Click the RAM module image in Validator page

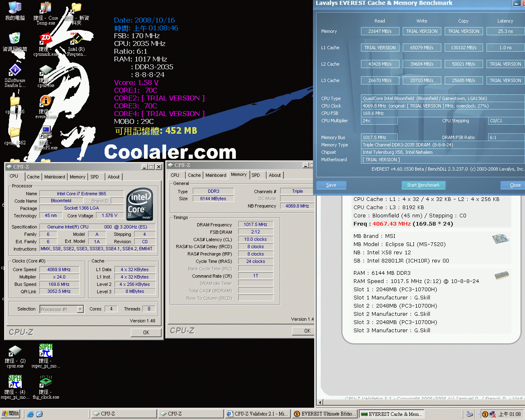pyautogui.click(x=502, y=275)
